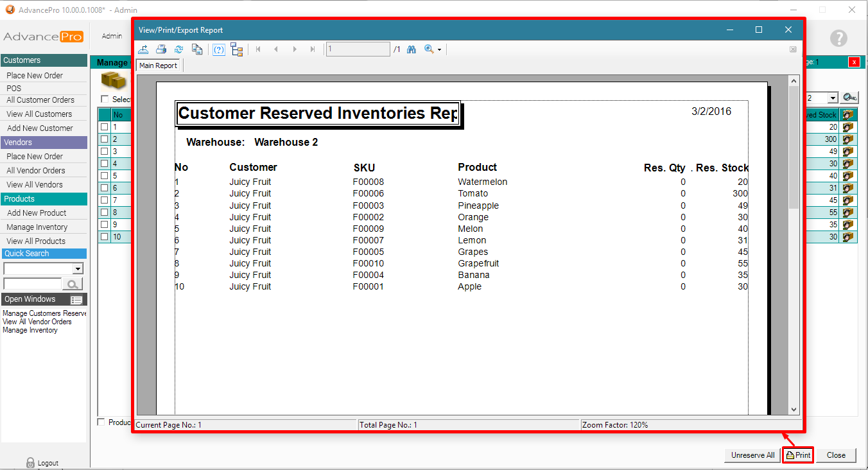This screenshot has width=868, height=470.
Task: Click the binoculars Find Text icon
Action: point(412,49)
